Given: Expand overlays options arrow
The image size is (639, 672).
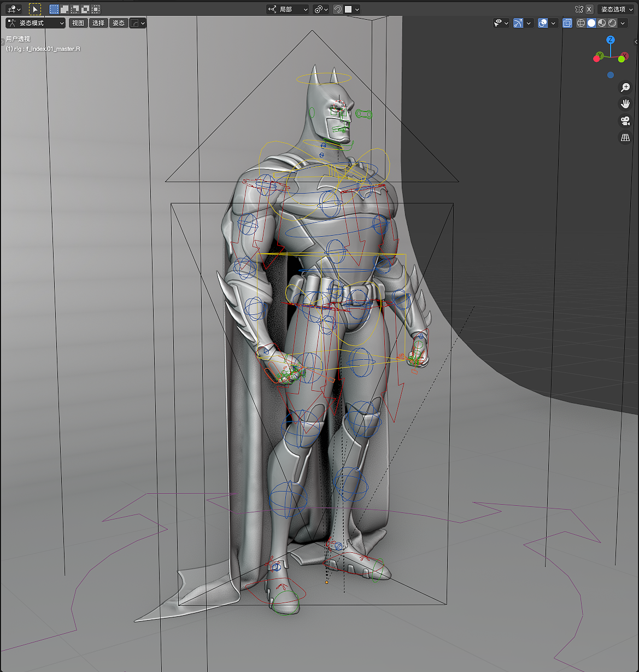Looking at the screenshot, I should 554,23.
